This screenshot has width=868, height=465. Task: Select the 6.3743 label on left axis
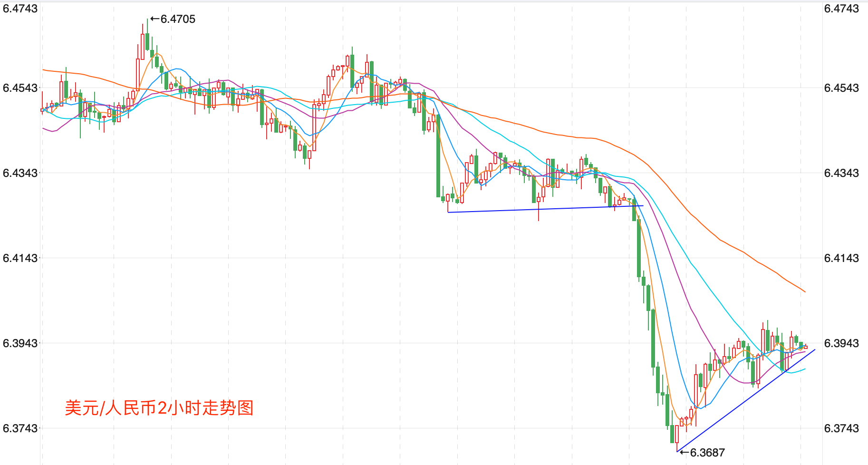click(x=20, y=428)
